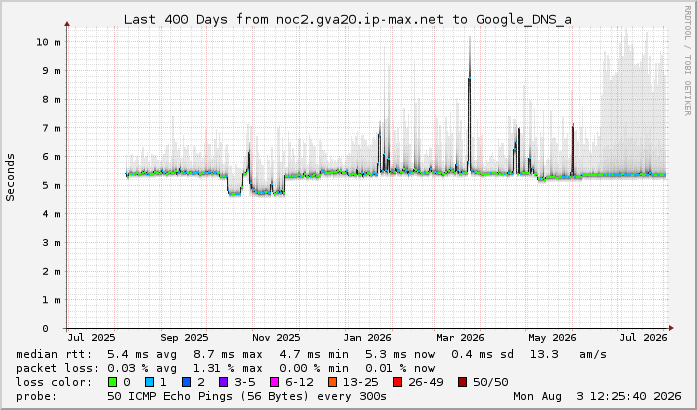Click the '0.01 % now' packet loss value
Screen dimensions: 697x410
point(400,368)
